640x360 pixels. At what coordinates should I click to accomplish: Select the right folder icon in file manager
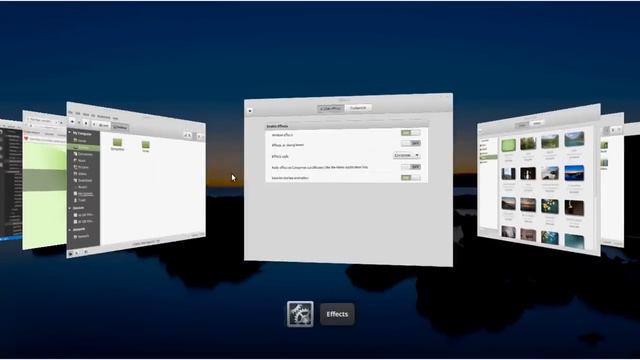pos(146,144)
